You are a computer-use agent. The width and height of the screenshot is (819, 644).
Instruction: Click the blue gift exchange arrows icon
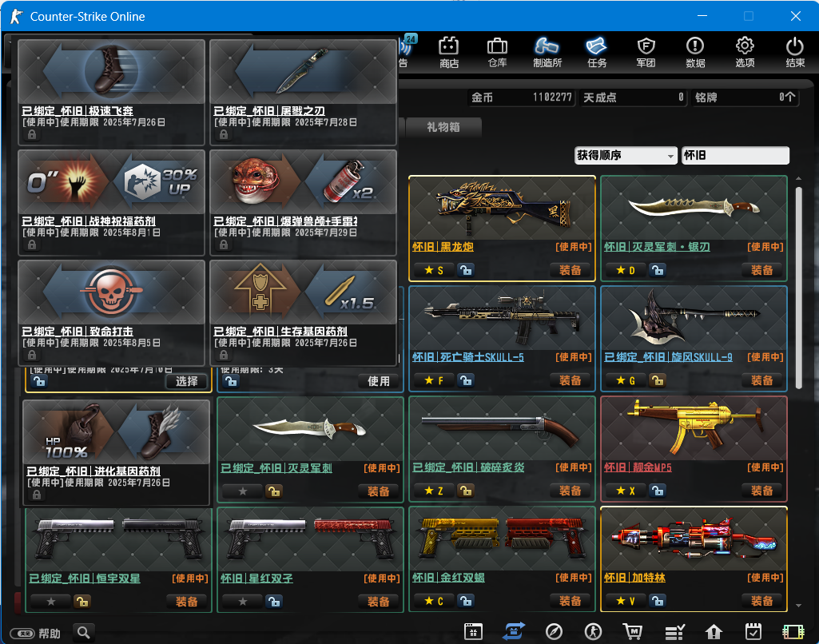(x=514, y=631)
